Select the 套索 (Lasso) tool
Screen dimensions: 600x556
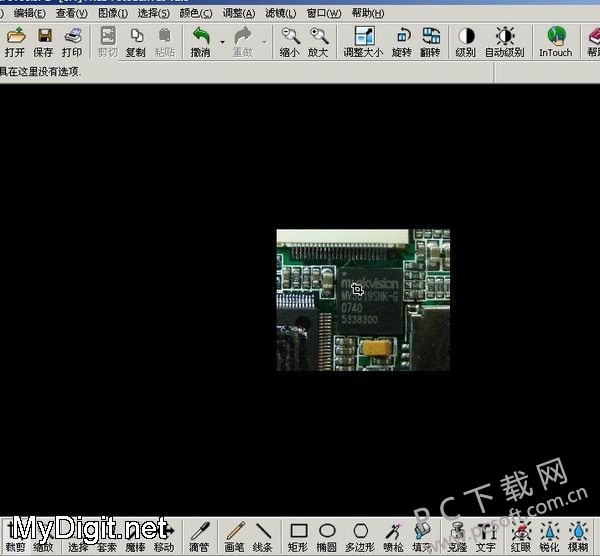pyautogui.click(x=107, y=537)
